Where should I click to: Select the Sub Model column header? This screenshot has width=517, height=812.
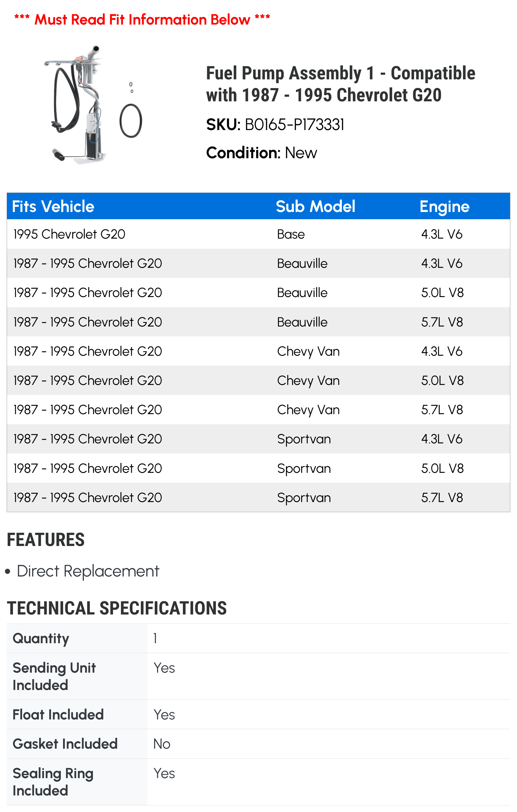tap(315, 206)
